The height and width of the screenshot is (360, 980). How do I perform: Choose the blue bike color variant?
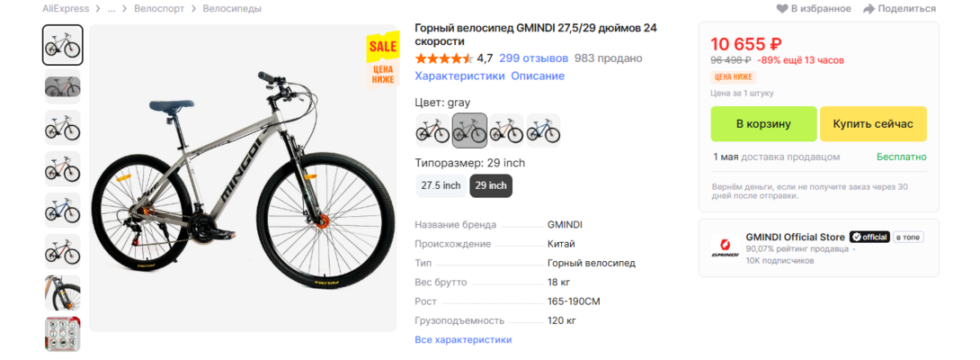pos(543,130)
